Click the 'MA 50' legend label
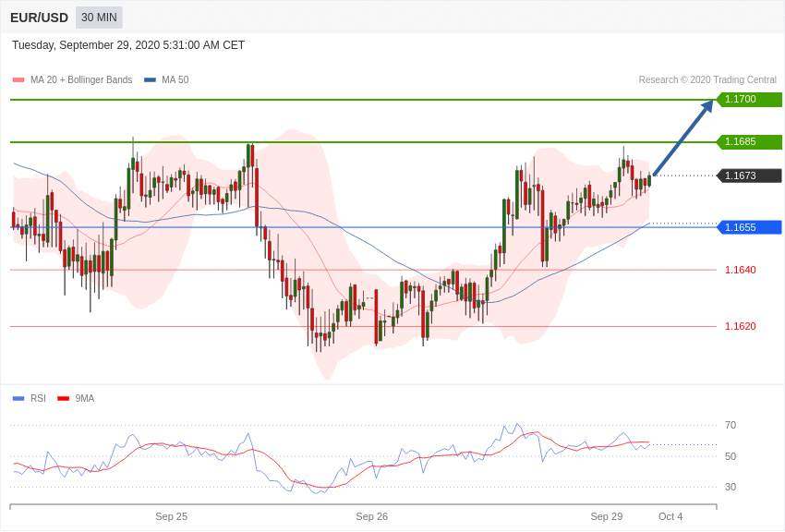785x532 pixels. click(175, 79)
